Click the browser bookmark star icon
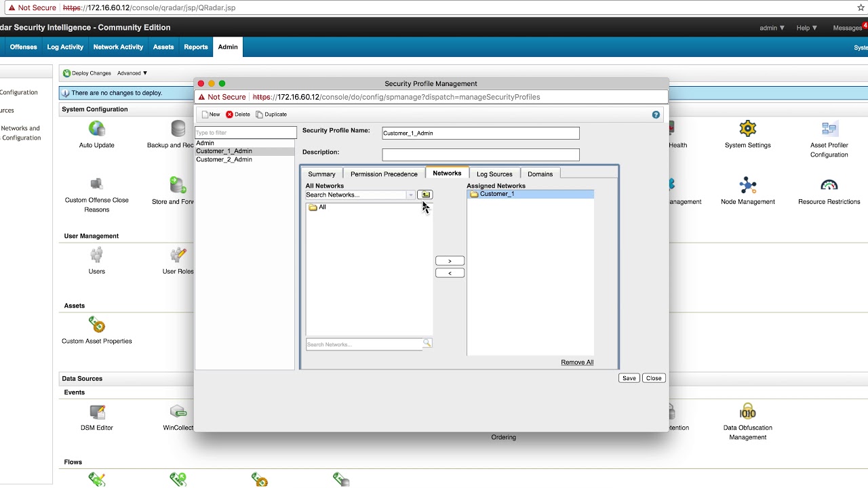The image size is (868, 488). point(861,7)
